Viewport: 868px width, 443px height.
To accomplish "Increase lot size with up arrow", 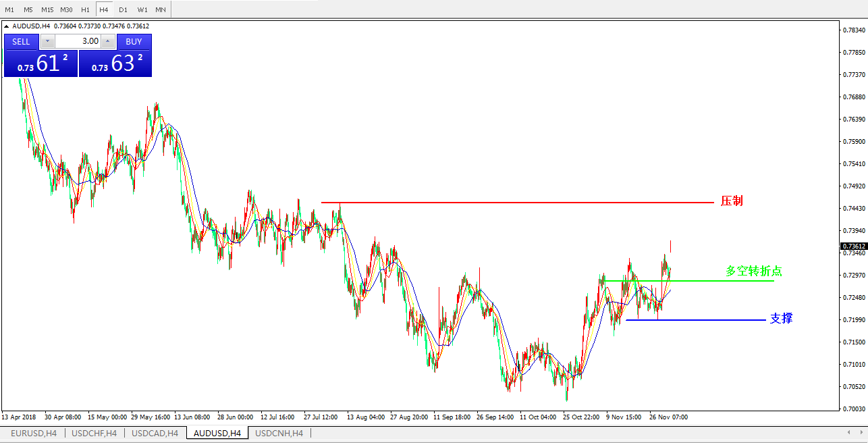I will [x=108, y=42].
